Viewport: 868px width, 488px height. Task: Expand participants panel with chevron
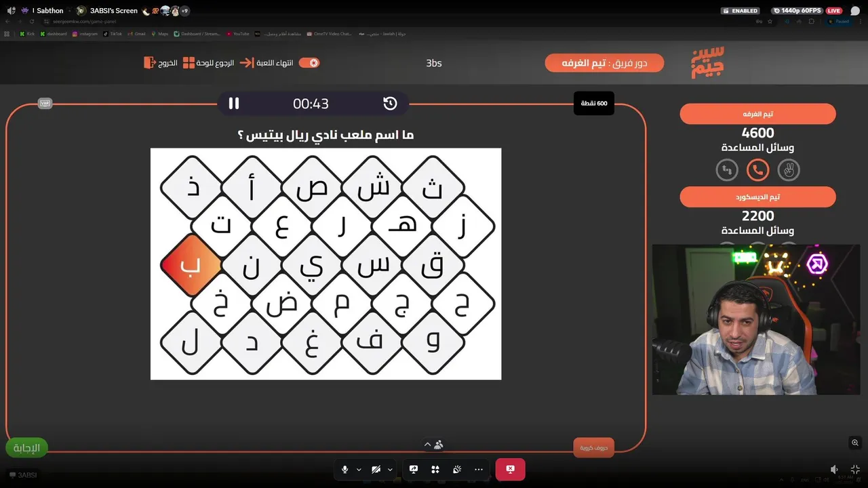[427, 445]
